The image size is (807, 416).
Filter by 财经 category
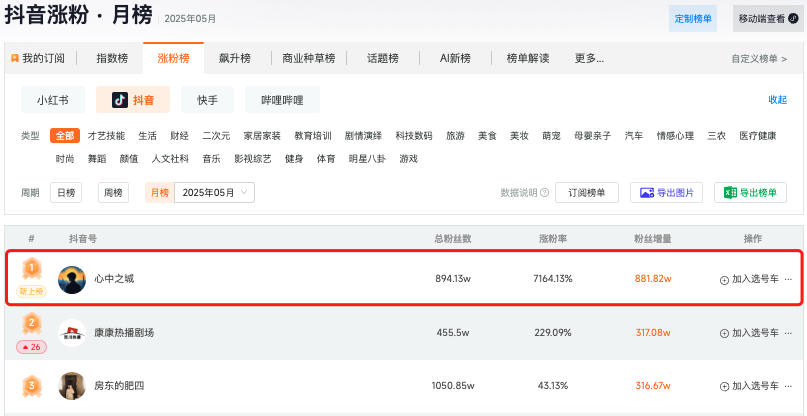click(180, 136)
